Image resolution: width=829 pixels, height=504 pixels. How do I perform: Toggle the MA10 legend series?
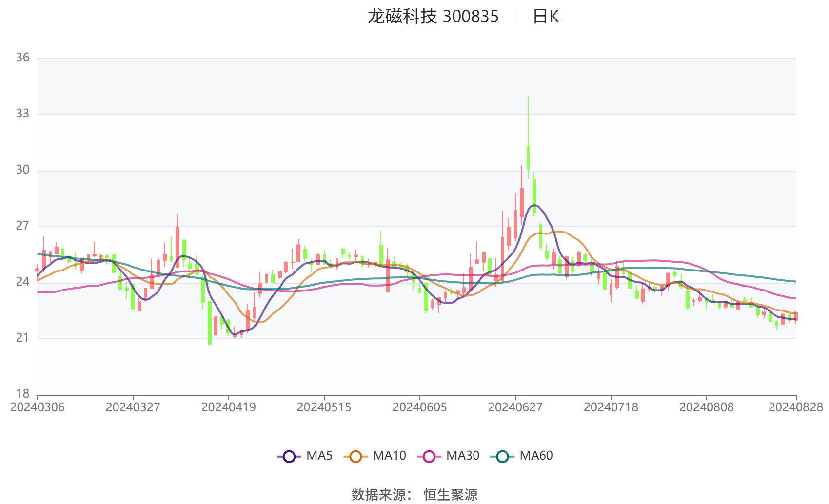(375, 456)
